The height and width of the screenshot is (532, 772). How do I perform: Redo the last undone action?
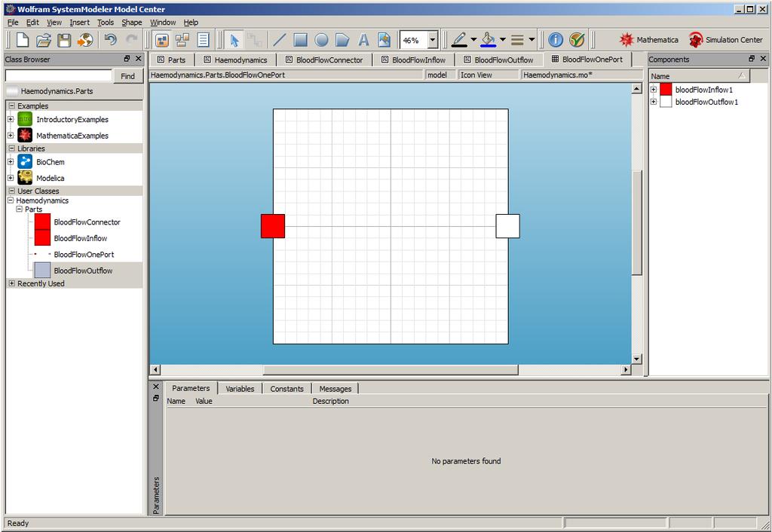(131, 40)
